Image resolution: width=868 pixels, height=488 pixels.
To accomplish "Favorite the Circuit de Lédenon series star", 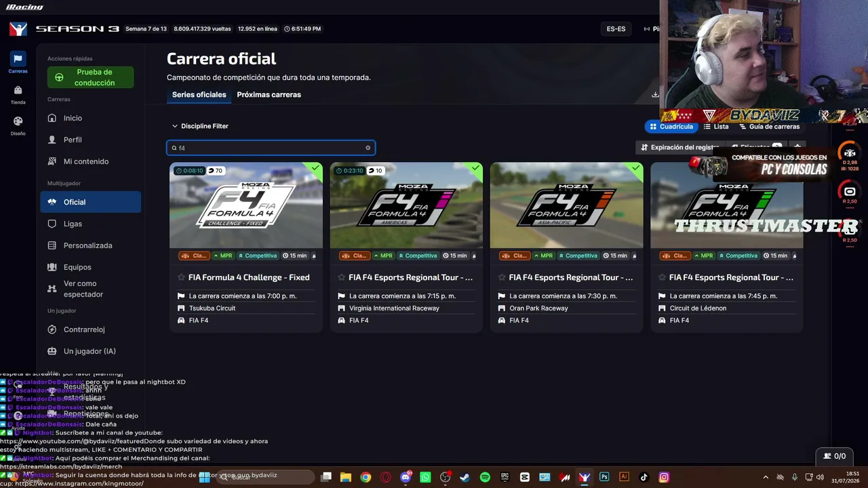I will point(662,277).
